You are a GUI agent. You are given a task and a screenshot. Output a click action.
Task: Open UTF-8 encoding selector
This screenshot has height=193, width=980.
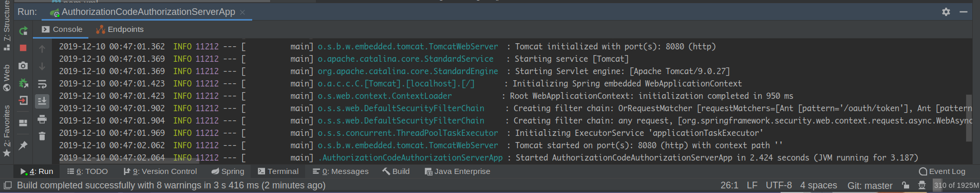[779, 185]
